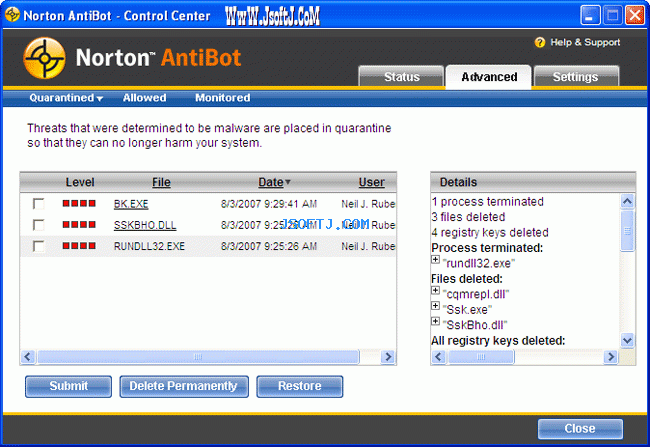Click the Details panel horizontal scrollbar thumb
The image size is (650, 447).
click(x=481, y=357)
